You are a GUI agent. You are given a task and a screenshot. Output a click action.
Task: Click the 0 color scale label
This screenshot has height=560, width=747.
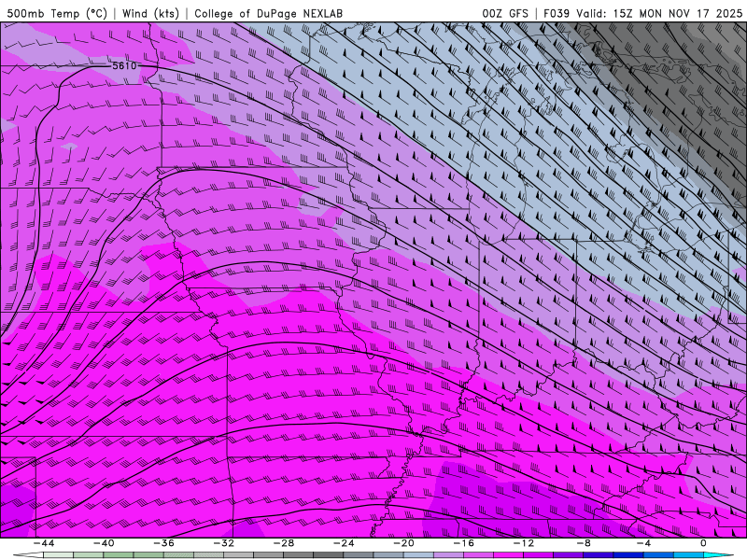click(704, 543)
